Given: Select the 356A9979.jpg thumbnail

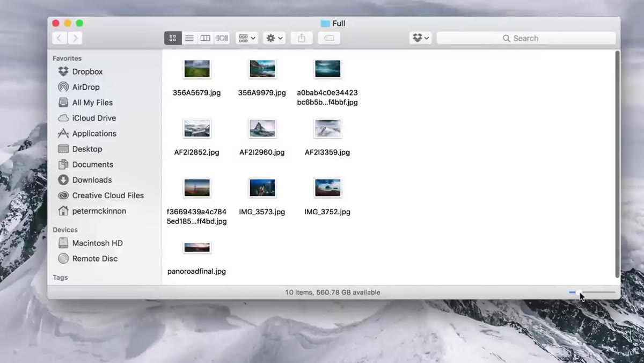Looking at the screenshot, I should [262, 69].
